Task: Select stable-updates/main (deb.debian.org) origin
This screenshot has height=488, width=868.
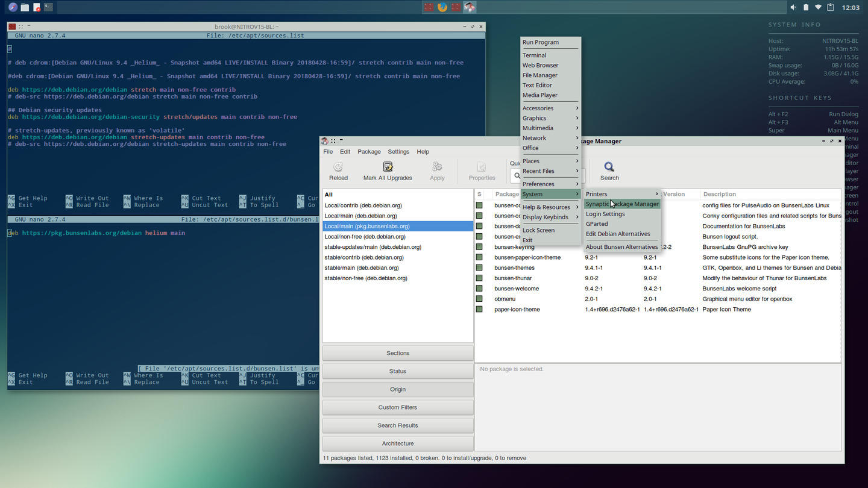Action: [x=398, y=247]
